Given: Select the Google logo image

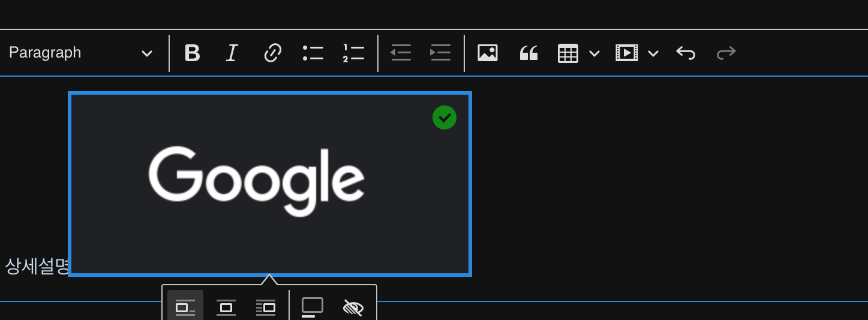Looking at the screenshot, I should (x=270, y=184).
